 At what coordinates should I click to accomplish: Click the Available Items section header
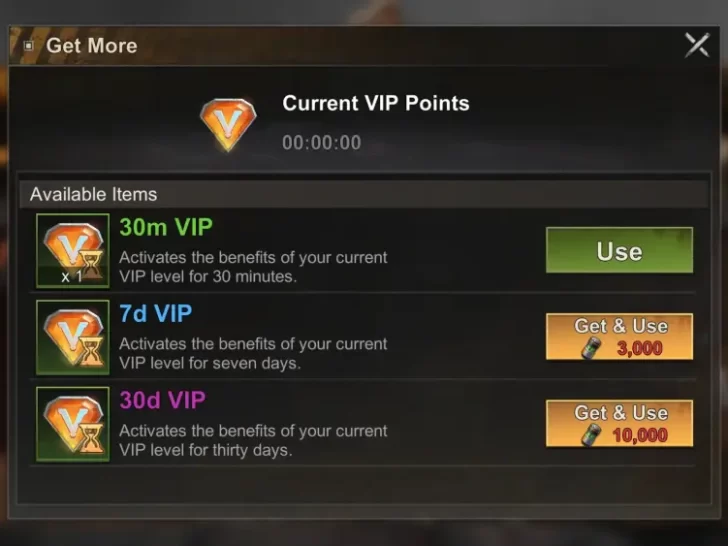[x=364, y=194]
